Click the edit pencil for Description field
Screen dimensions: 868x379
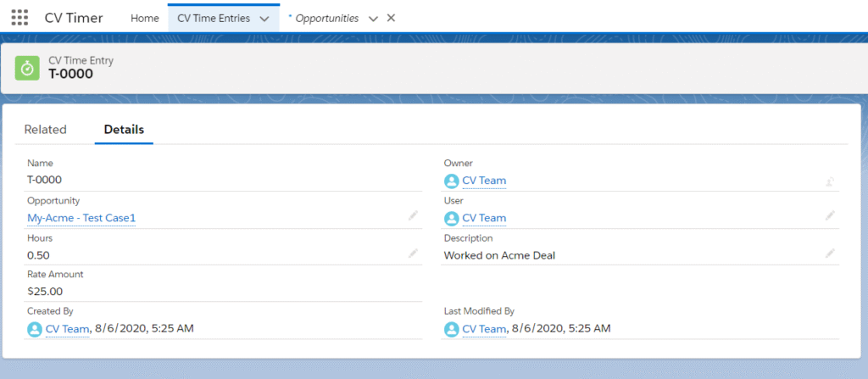click(x=830, y=254)
